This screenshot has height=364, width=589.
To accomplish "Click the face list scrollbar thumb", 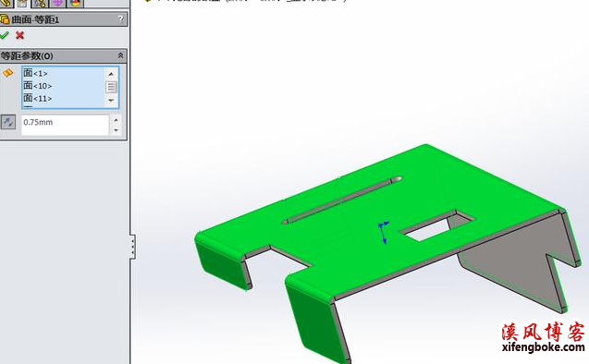I will point(111,87).
